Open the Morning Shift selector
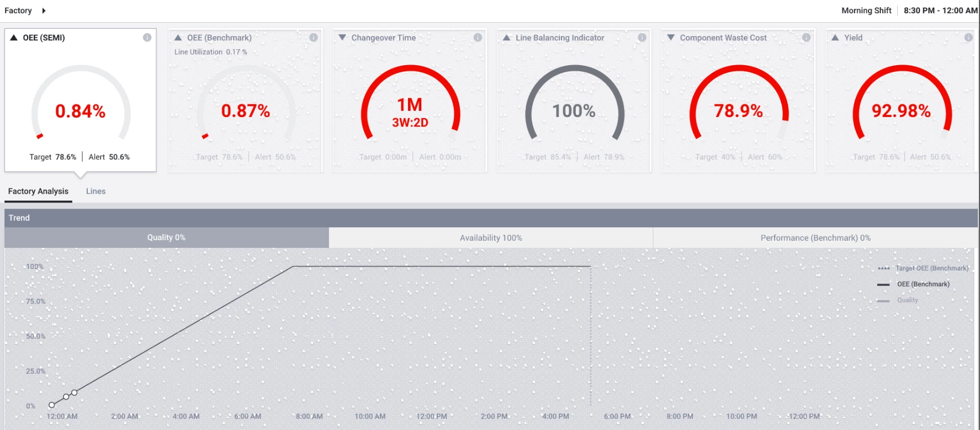Image resolution: width=980 pixels, height=430 pixels. (x=866, y=10)
